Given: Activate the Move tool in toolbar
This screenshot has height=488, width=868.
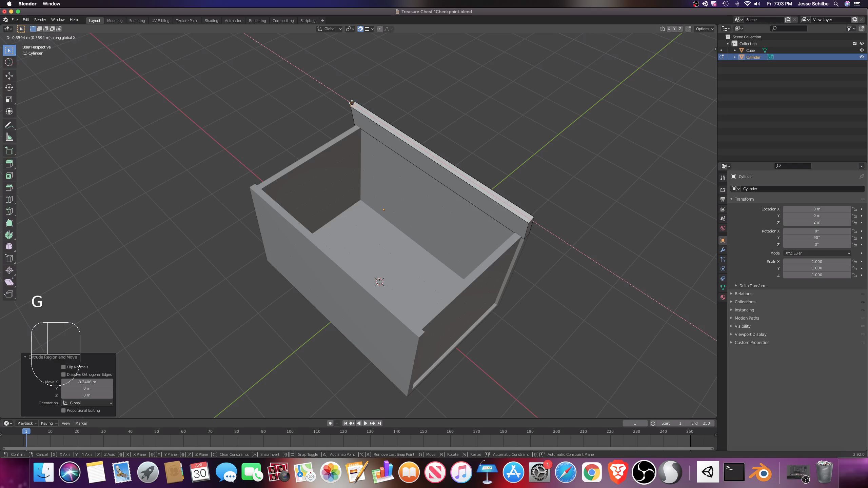Looking at the screenshot, I should pos(9,76).
